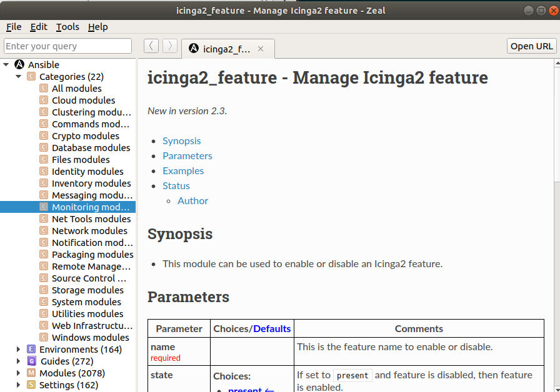Jump to the Status section link

(x=176, y=186)
